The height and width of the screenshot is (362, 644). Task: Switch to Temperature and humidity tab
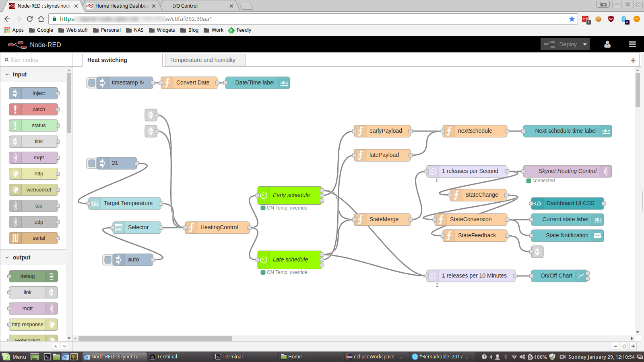point(203,60)
